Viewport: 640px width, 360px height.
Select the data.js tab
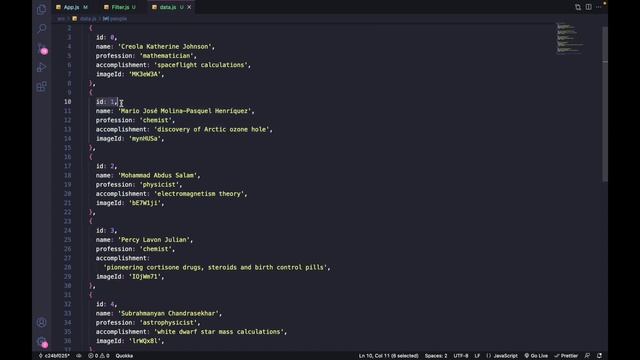point(168,7)
